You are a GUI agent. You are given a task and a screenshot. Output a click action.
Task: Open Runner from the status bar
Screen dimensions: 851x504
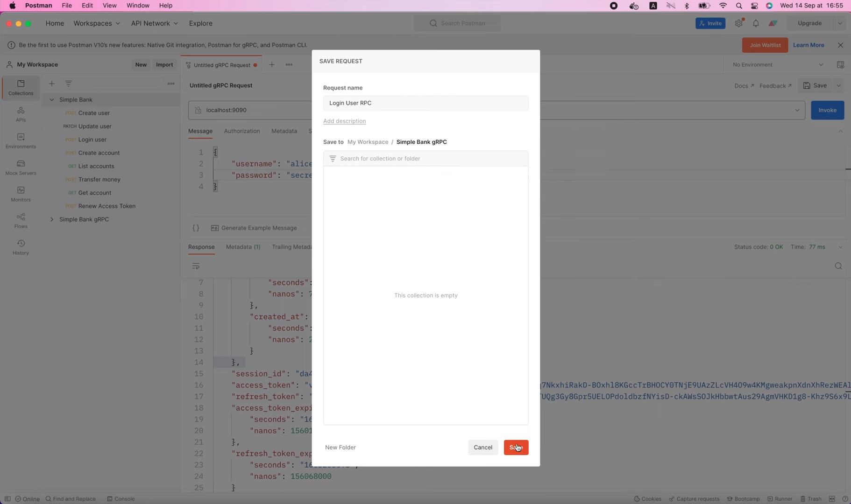pyautogui.click(x=780, y=499)
